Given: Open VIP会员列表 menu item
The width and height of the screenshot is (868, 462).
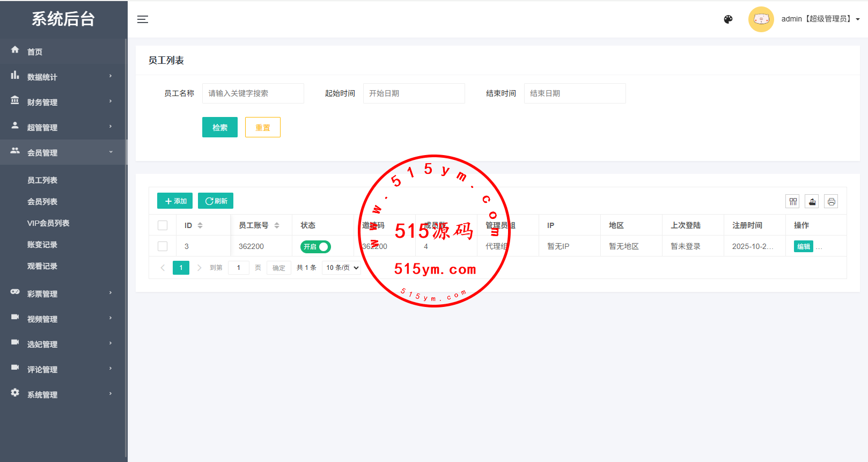Looking at the screenshot, I should (48, 223).
